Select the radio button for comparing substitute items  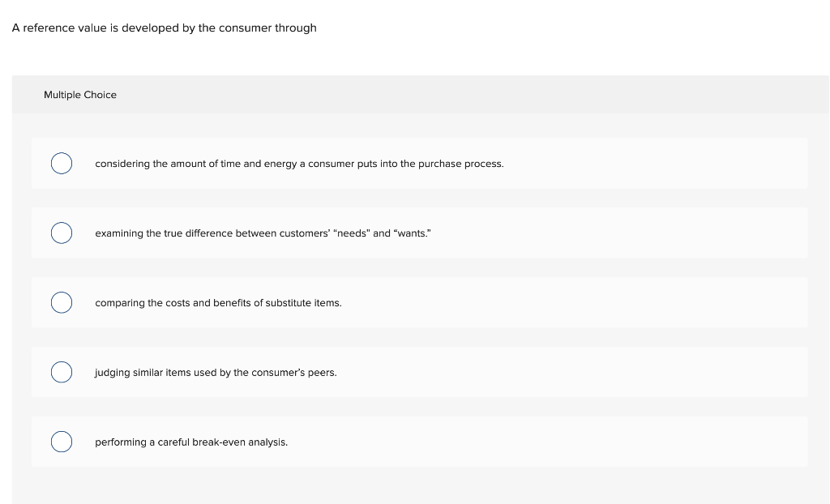pos(62,302)
